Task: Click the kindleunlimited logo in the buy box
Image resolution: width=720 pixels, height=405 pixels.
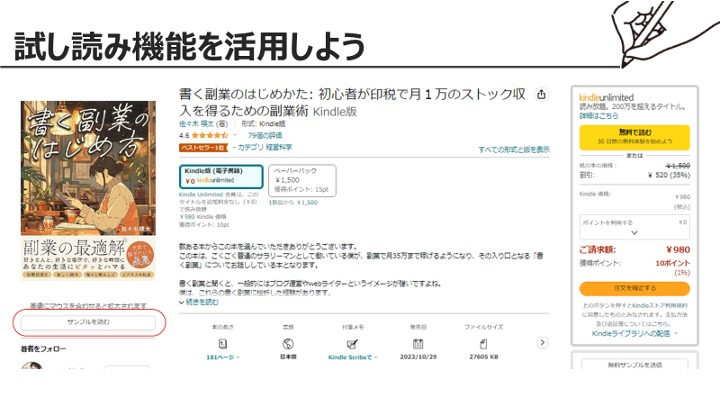Action: pos(606,97)
